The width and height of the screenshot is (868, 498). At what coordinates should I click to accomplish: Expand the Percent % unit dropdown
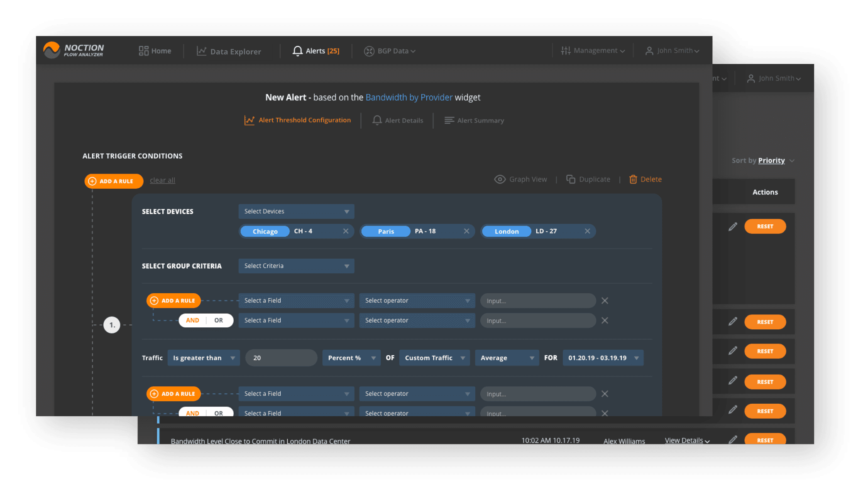click(x=351, y=358)
